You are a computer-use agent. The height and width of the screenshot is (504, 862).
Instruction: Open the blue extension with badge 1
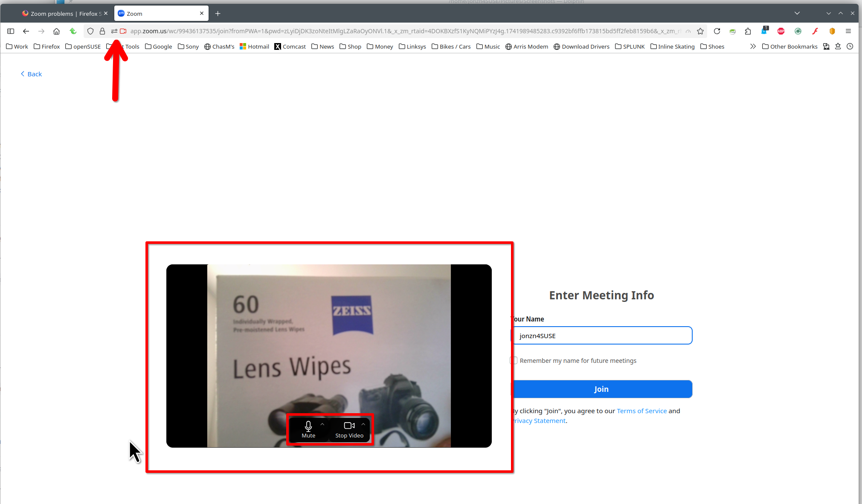pos(764,31)
